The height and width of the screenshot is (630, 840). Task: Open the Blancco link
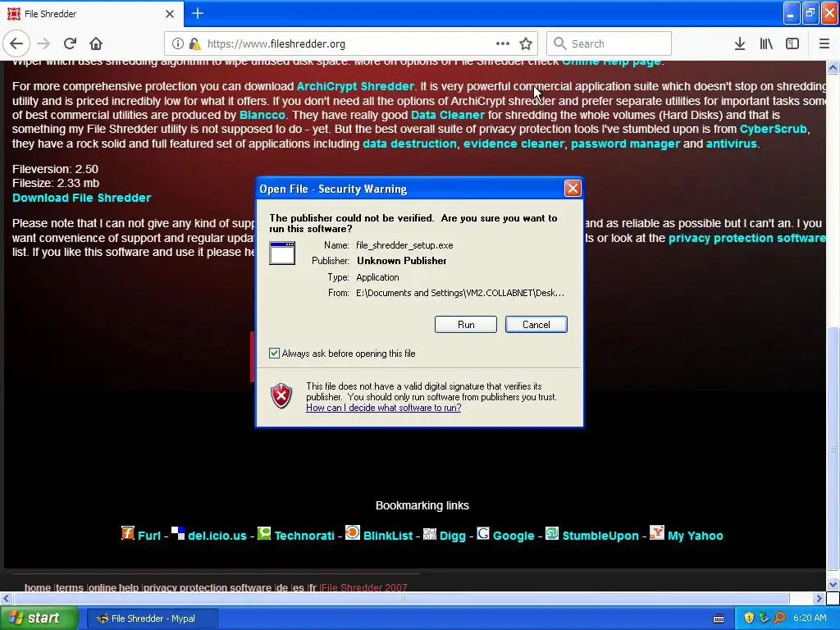(x=262, y=115)
